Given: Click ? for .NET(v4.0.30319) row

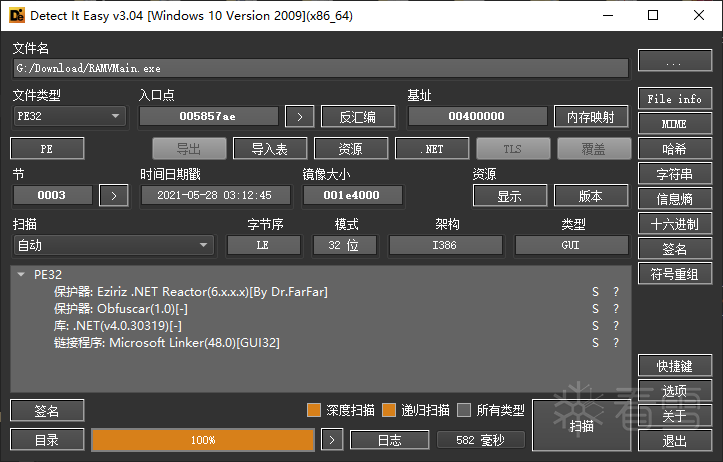Looking at the screenshot, I should tap(616, 326).
